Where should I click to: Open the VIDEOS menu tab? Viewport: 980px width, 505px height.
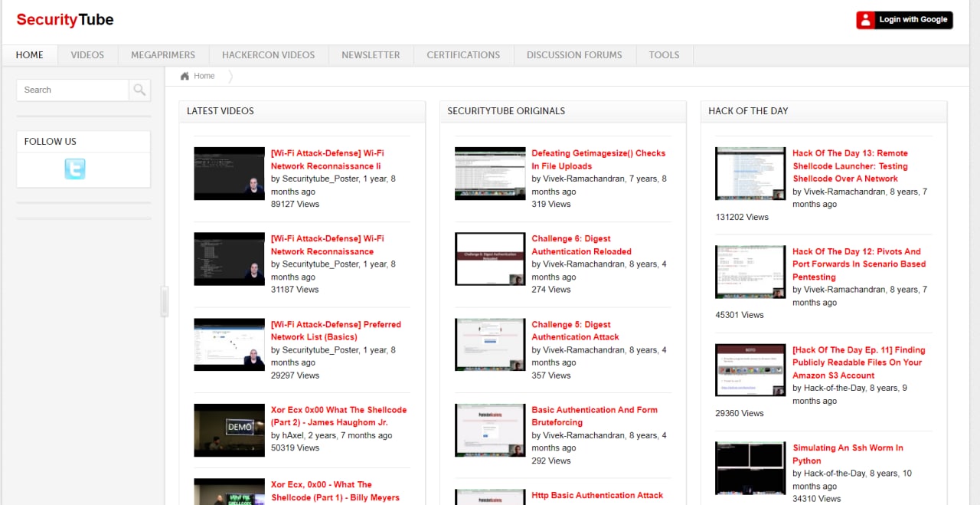87,55
